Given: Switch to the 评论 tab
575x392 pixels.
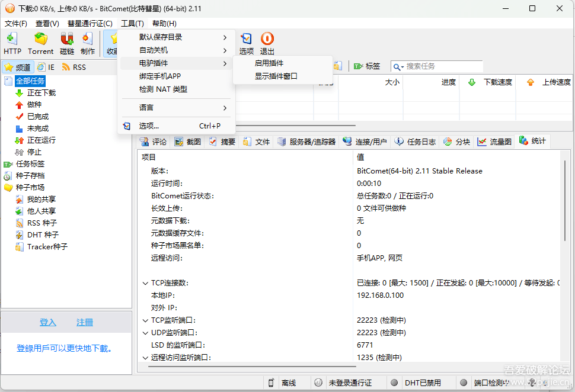Looking at the screenshot, I should click(x=154, y=142).
